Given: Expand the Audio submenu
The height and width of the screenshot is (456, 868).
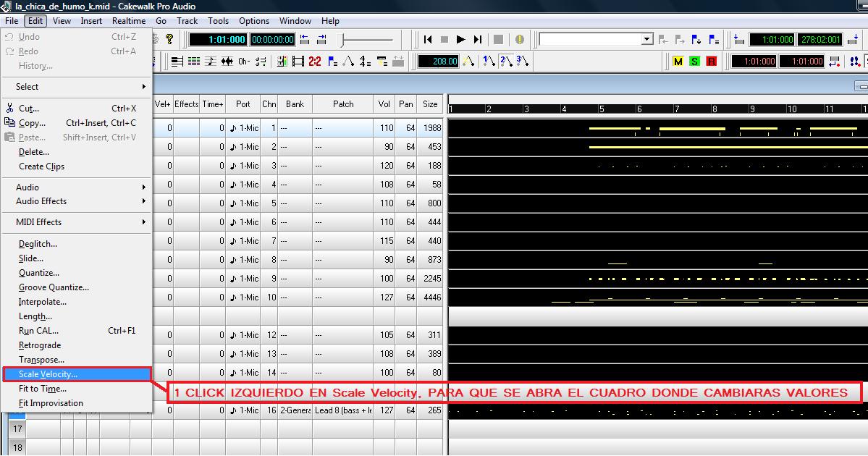Looking at the screenshot, I should [77, 187].
